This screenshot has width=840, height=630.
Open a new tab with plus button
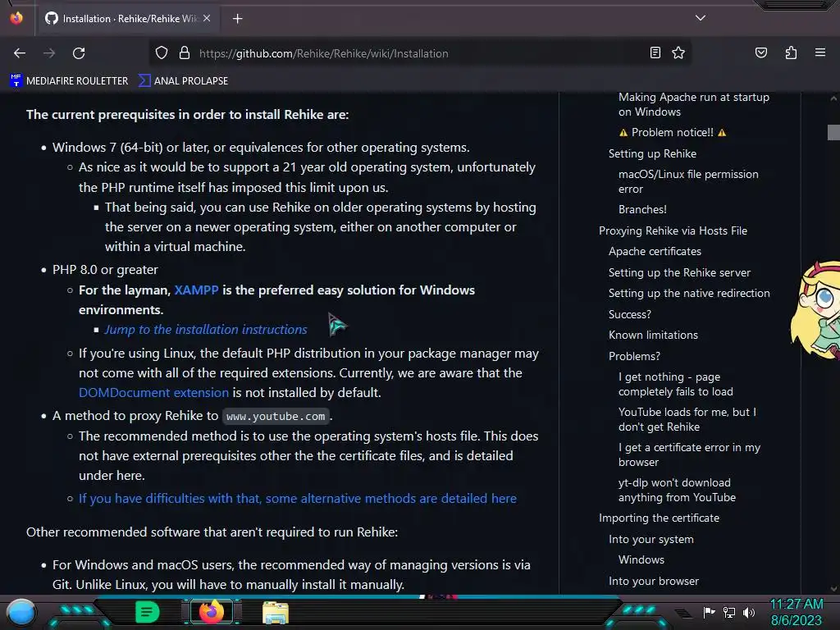238,19
